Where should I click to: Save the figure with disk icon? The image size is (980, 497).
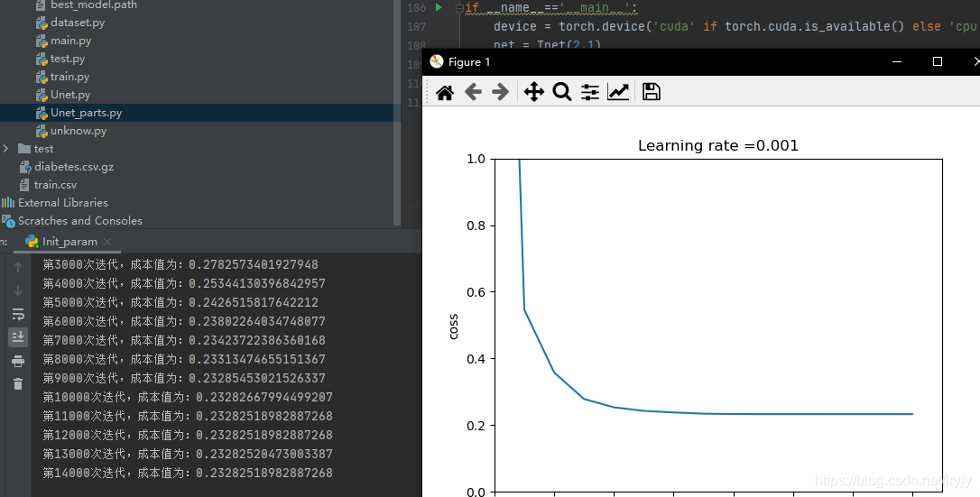(x=652, y=92)
